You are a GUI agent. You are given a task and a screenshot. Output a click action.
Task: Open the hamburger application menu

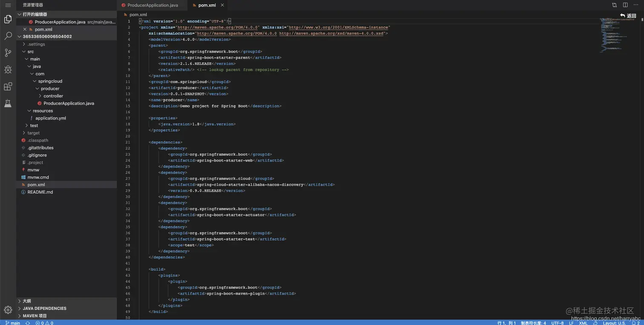pyautogui.click(x=8, y=5)
